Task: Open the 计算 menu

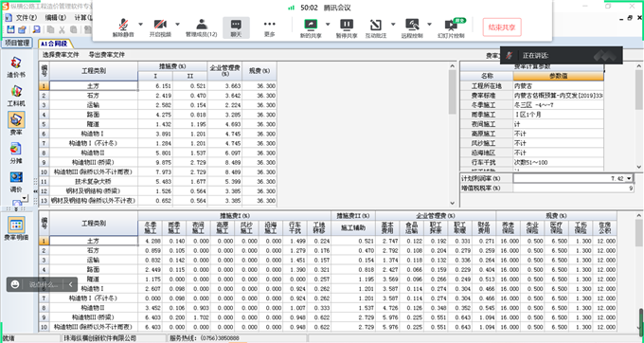Action: [82, 18]
